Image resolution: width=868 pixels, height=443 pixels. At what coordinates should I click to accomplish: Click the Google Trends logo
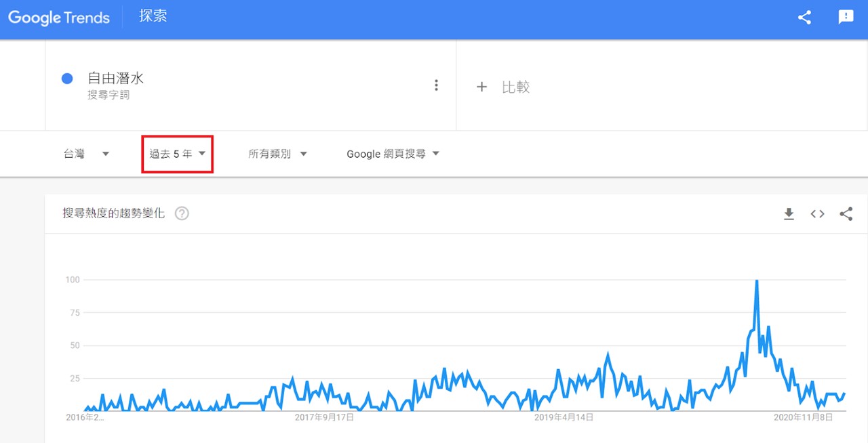click(x=59, y=18)
